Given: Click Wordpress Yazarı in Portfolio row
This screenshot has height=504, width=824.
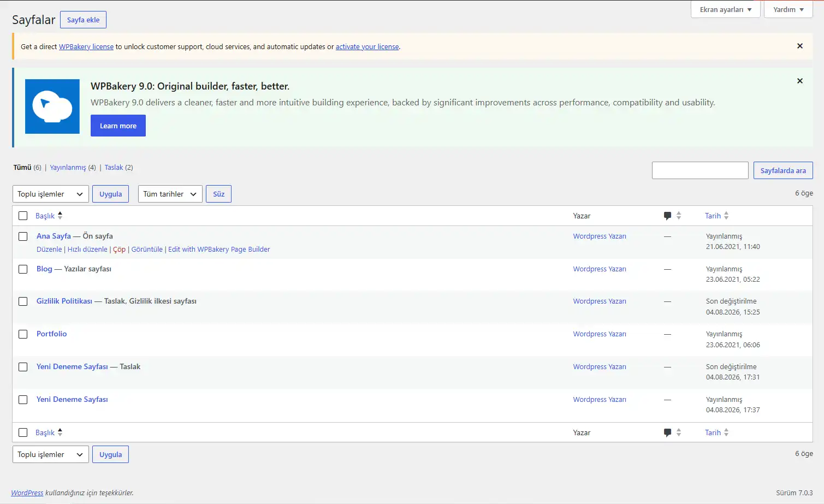Looking at the screenshot, I should click(600, 334).
